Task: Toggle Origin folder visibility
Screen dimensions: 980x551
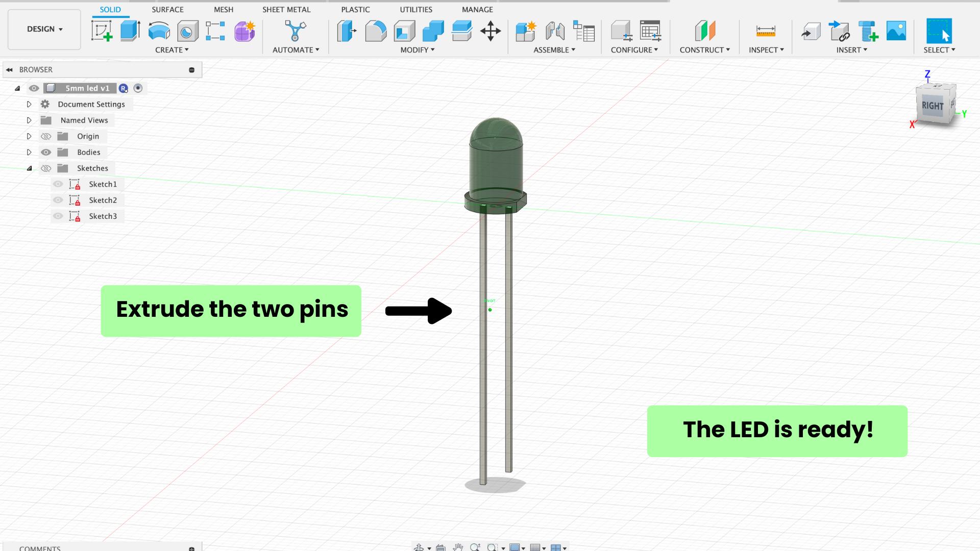Action: [x=46, y=136]
